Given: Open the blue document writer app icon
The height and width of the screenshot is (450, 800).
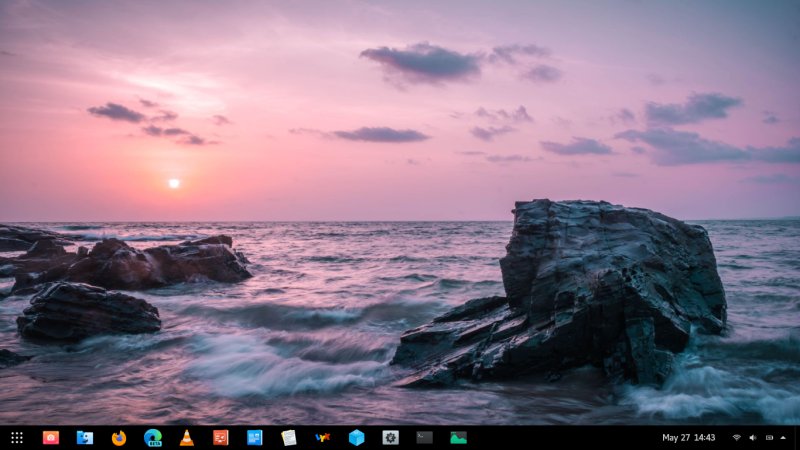Looking at the screenshot, I should click(255, 438).
